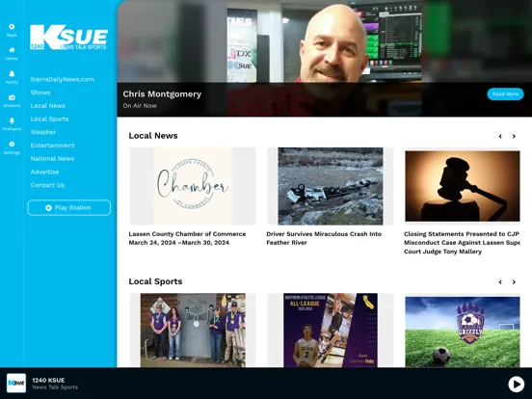Go to Home via the house icon
532x399 pixels.
coord(12,50)
